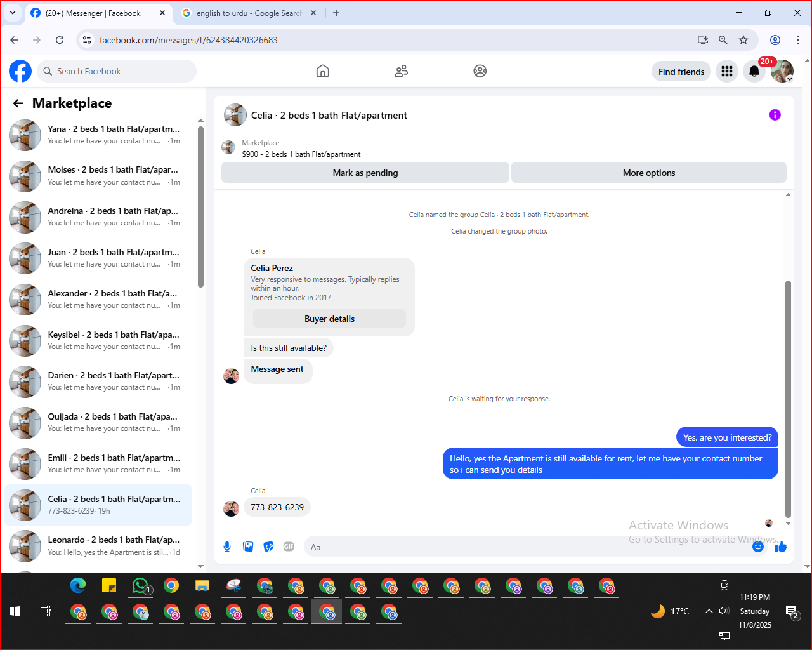Click the back arrow beside Marketplace
The image size is (812, 650).
[18, 103]
